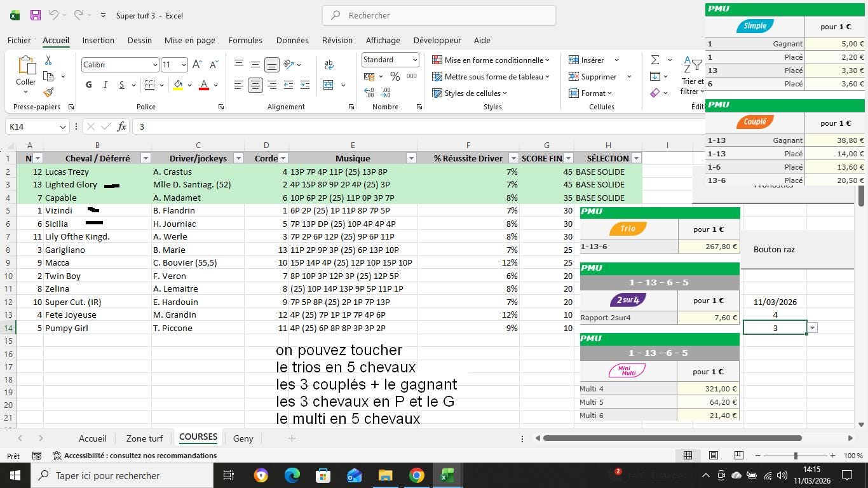This screenshot has height=488, width=868.
Task: Open the Calibri font name dropdown
Action: [x=154, y=65]
